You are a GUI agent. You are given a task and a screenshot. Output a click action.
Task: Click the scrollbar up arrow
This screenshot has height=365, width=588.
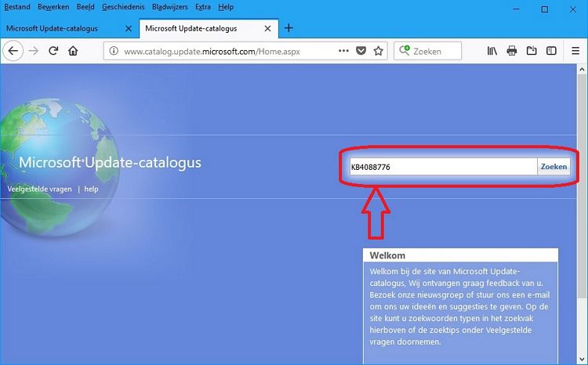coord(582,69)
